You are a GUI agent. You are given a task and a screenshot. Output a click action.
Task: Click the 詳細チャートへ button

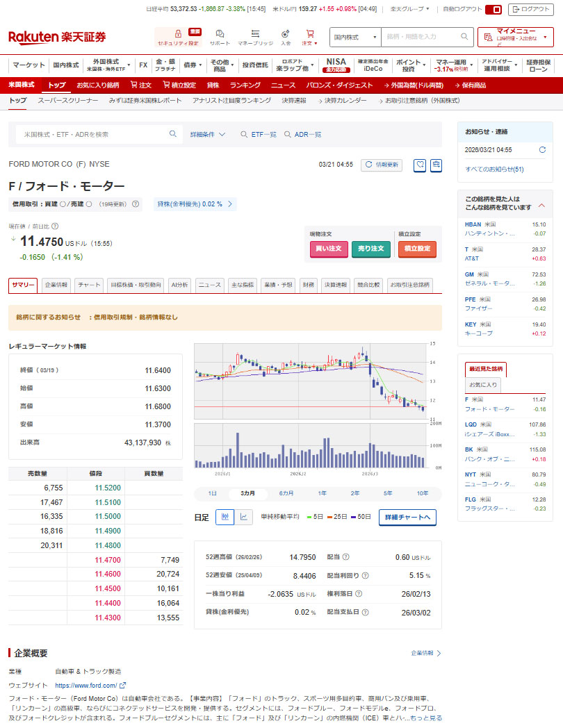tap(407, 517)
